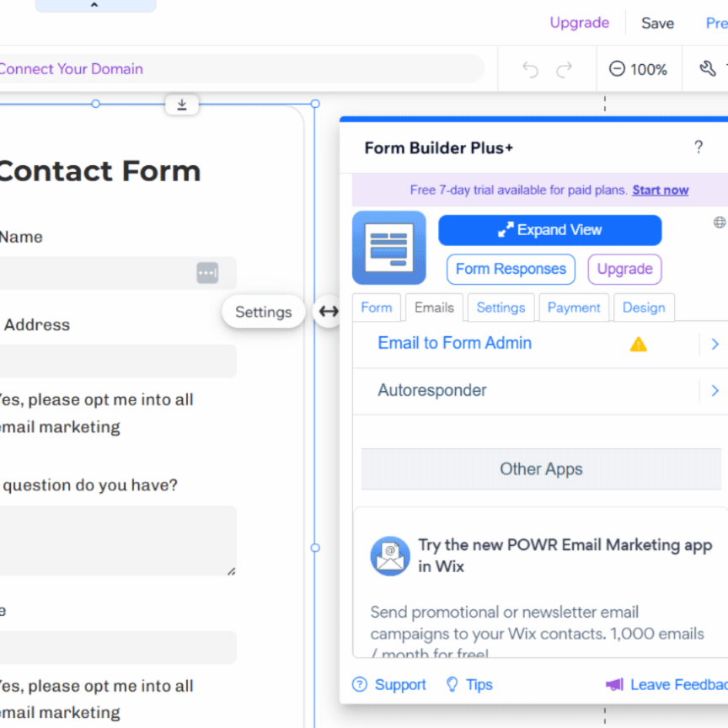The height and width of the screenshot is (728, 728).
Task: Expand Email to Form Admin chevron
Action: point(715,344)
